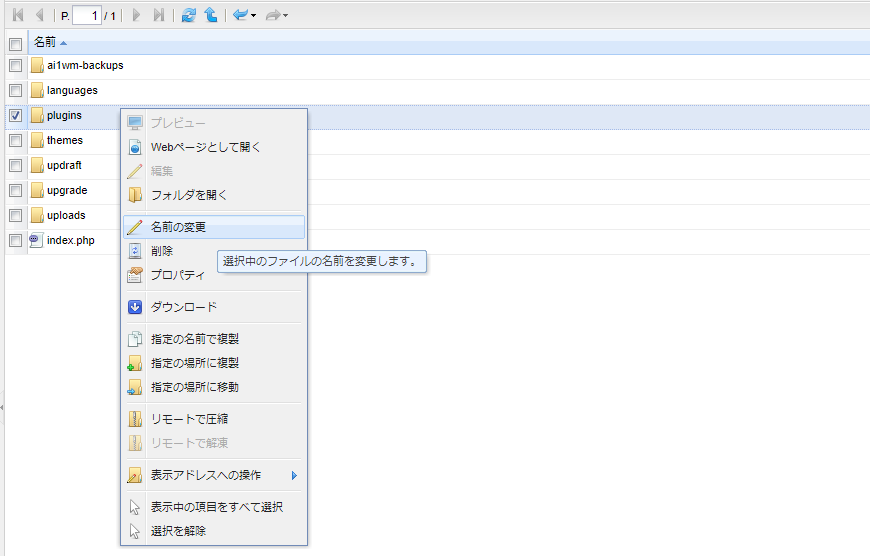Click the themes folder icon

(37, 140)
